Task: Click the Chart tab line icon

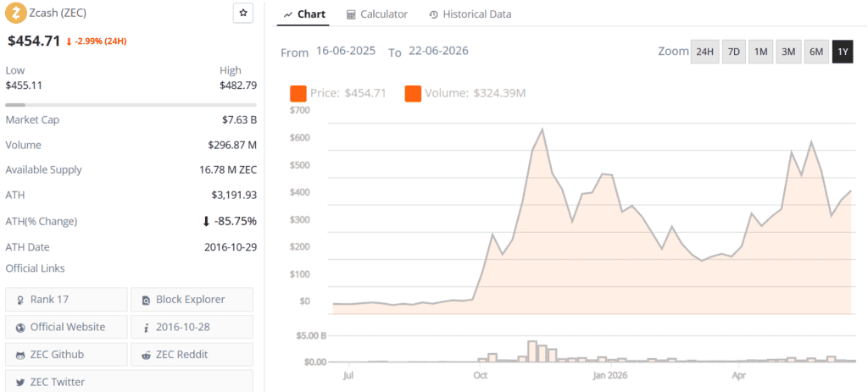Action: coord(288,14)
